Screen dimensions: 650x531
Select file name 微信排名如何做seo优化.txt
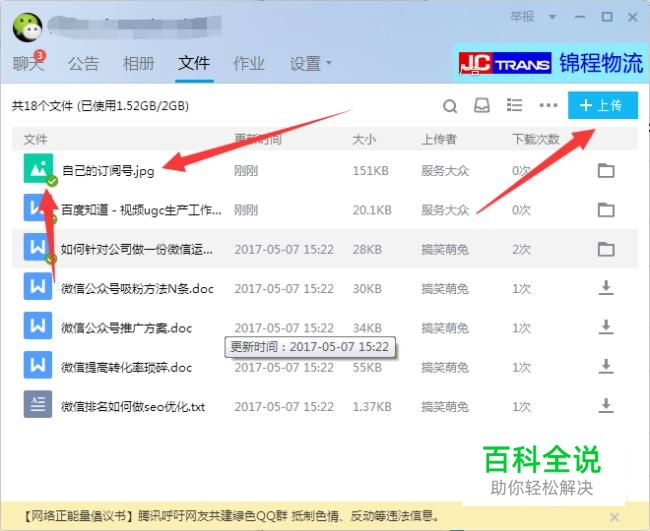click(x=133, y=407)
